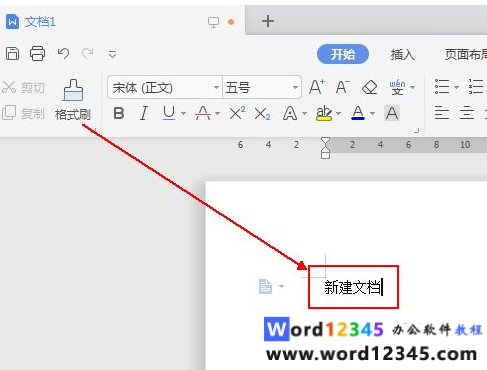
Task: Expand the bullet list dropdown arrow
Action: pyautogui.click(x=457, y=87)
